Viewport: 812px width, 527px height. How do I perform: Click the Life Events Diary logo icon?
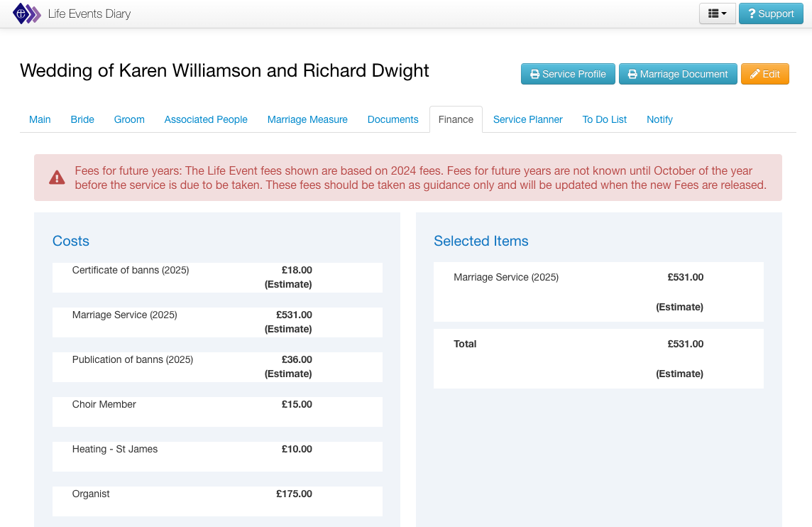[26, 13]
